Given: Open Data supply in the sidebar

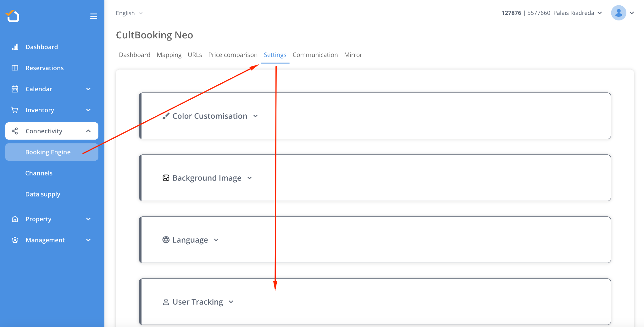Looking at the screenshot, I should pos(43,194).
